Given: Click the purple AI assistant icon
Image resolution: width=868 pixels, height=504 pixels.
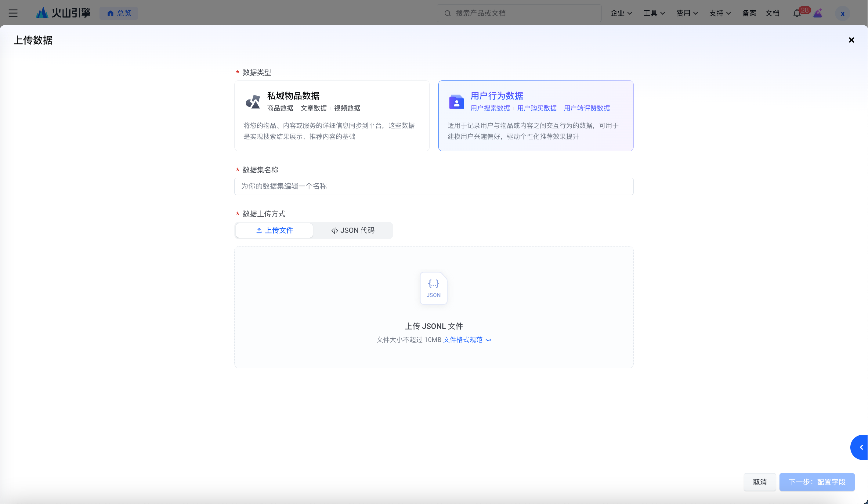Looking at the screenshot, I should (818, 13).
